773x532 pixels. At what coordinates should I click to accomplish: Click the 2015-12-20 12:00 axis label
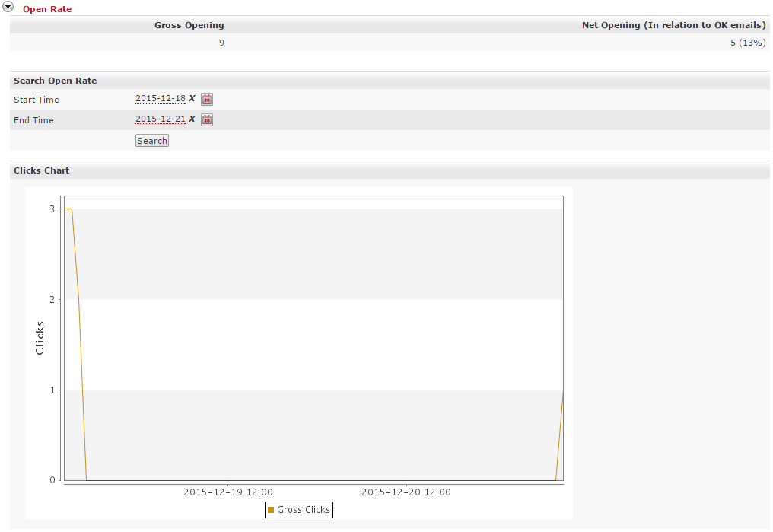pos(406,492)
